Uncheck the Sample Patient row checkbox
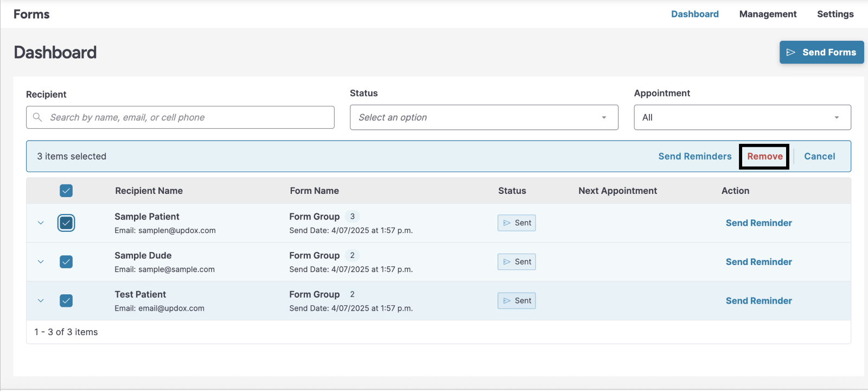 click(66, 223)
